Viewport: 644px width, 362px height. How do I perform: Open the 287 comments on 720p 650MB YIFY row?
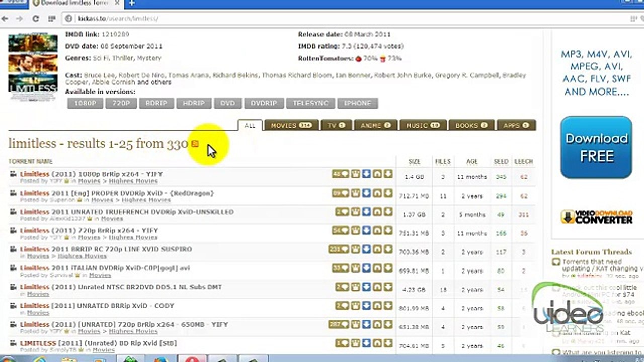339,324
